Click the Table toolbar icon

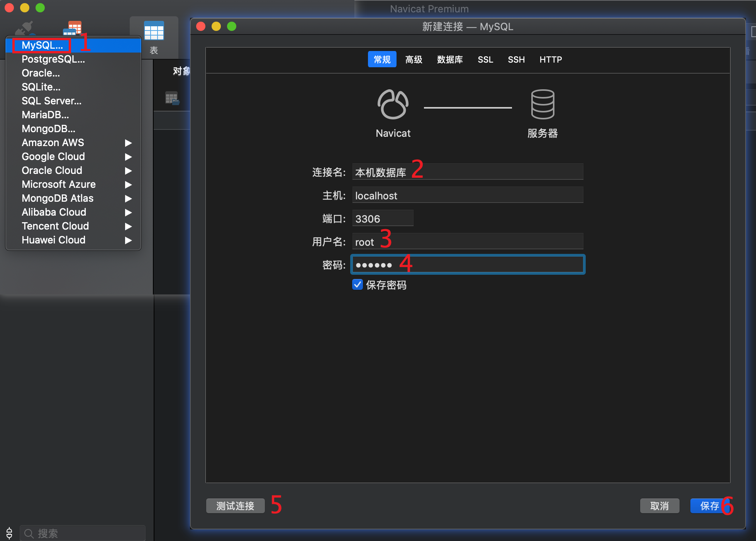click(154, 31)
